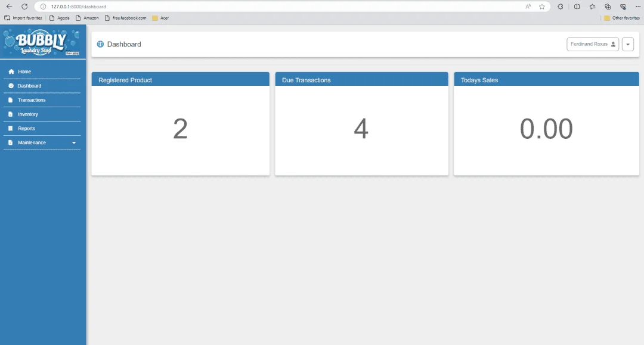Open Import favorites bookmark

click(23, 18)
